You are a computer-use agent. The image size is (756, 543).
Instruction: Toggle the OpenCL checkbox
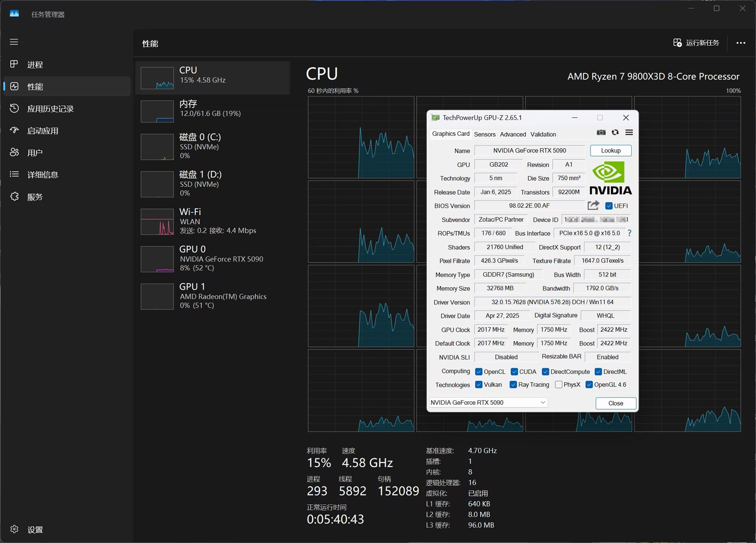point(479,372)
